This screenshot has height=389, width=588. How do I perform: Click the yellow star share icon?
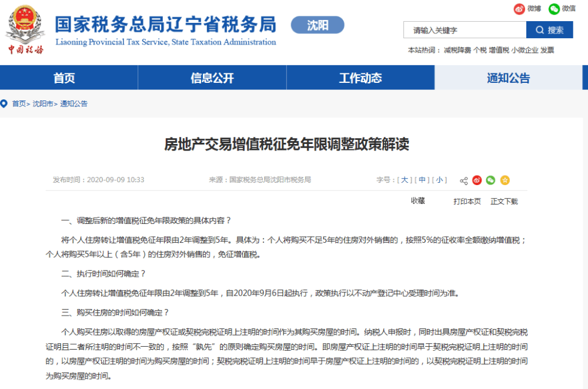505,180
